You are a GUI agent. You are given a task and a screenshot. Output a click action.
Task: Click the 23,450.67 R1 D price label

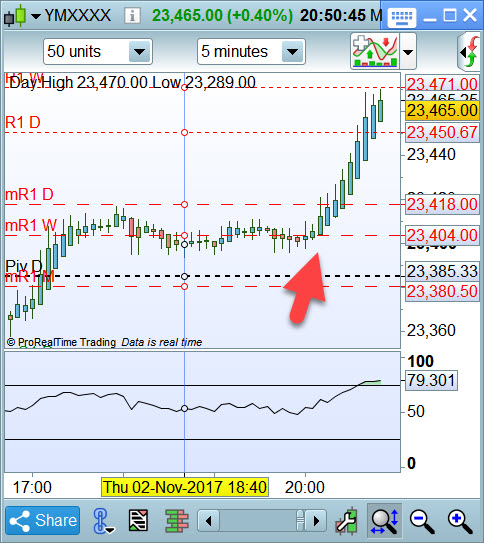click(x=442, y=132)
